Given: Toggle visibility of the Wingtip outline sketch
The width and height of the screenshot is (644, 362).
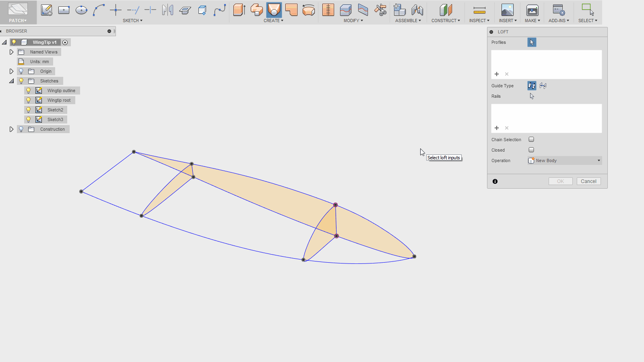Looking at the screenshot, I should pyautogui.click(x=28, y=90).
